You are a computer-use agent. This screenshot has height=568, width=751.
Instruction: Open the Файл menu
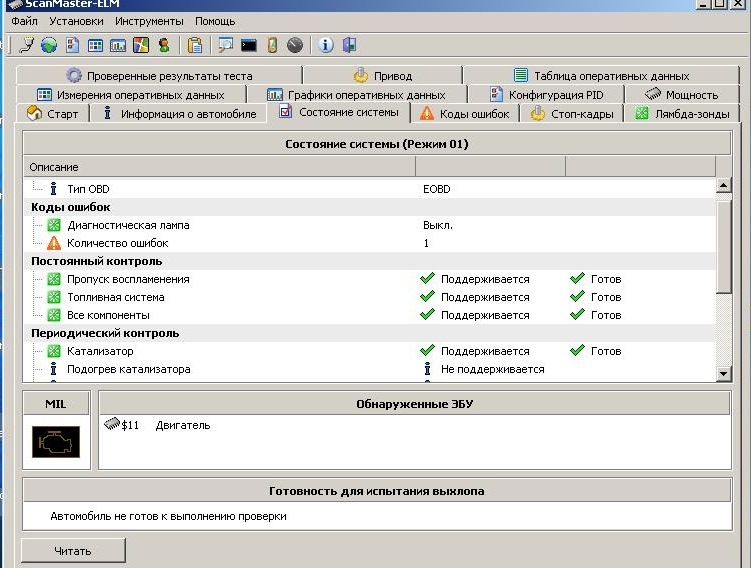pyautogui.click(x=25, y=21)
